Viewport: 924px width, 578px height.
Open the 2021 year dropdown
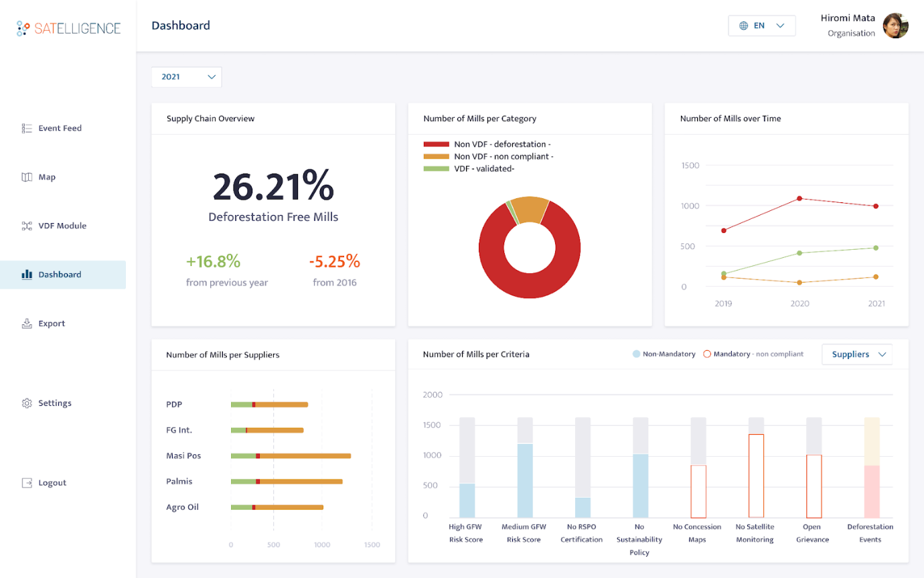click(186, 77)
